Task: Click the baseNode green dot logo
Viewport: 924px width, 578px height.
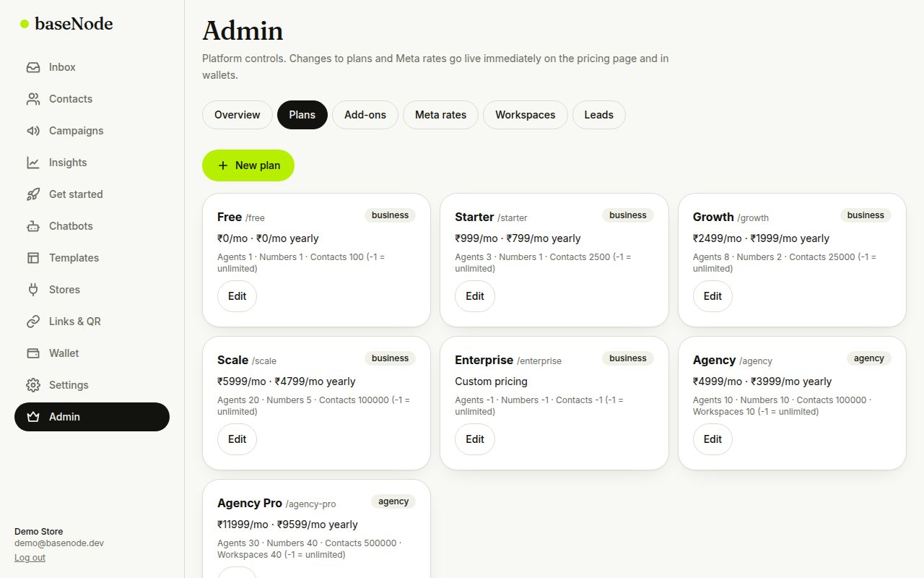Action: [25, 24]
